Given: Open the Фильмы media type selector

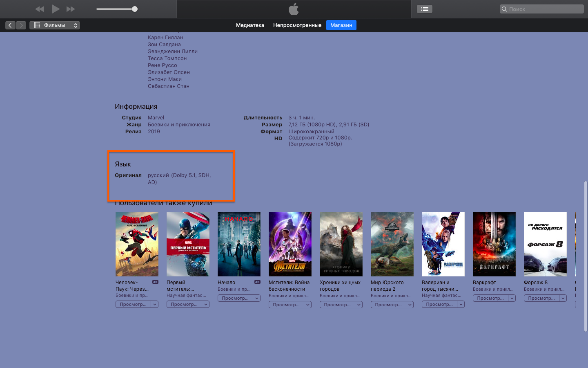Looking at the screenshot, I should [x=55, y=25].
